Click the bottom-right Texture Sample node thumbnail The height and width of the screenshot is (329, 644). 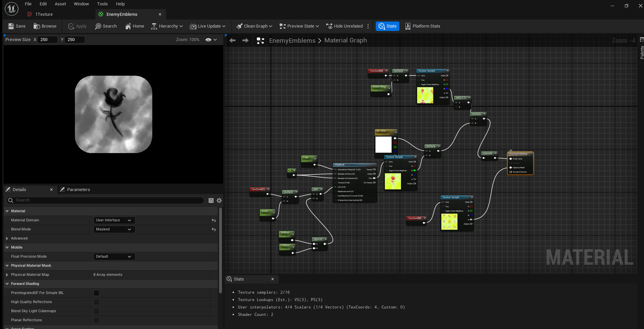click(x=449, y=222)
